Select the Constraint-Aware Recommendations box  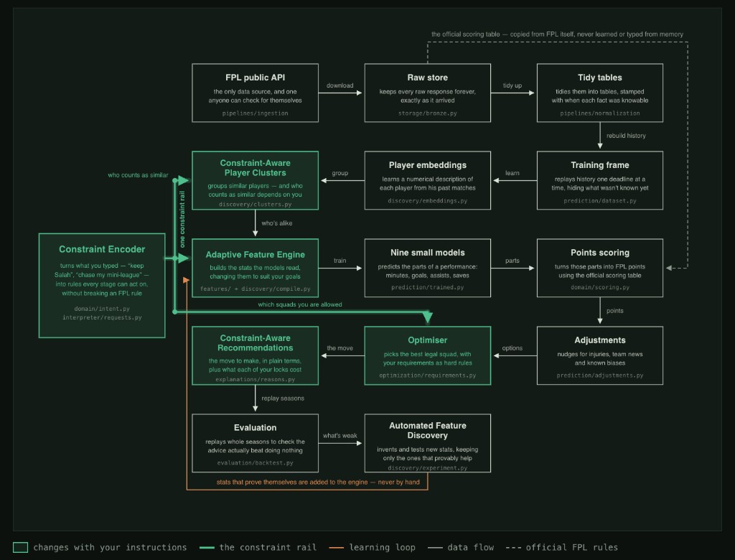(255, 355)
